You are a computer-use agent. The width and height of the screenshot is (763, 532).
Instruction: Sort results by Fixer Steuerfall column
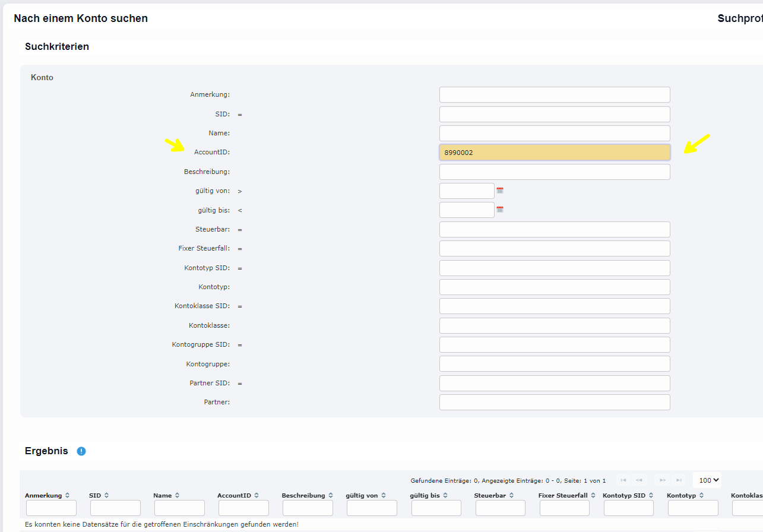coord(593,495)
